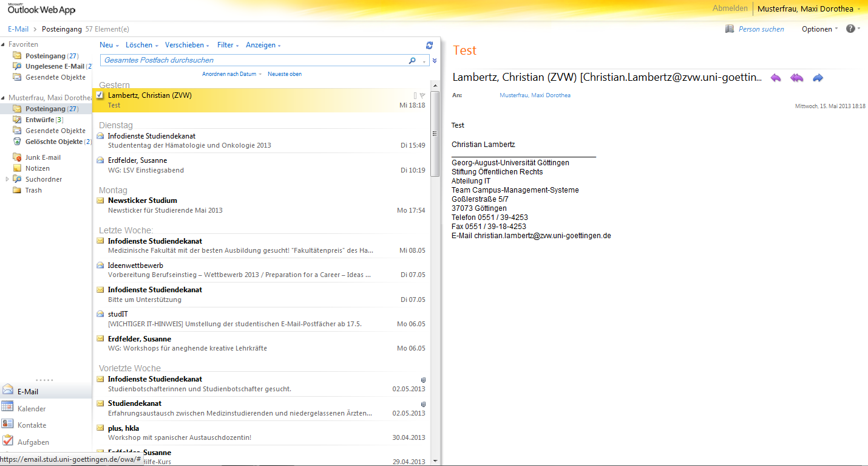
Task: Click the E-Mail navigation icon
Action: (x=7, y=390)
